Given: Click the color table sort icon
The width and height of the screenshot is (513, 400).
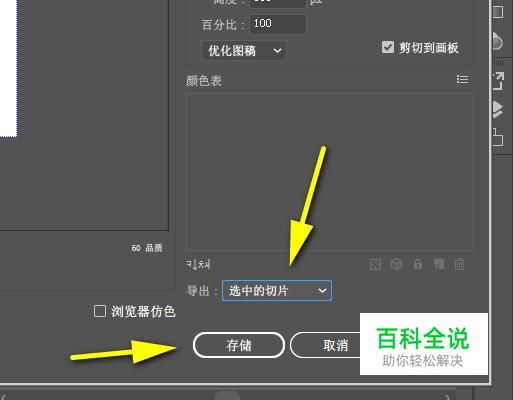Looking at the screenshot, I should [x=198, y=264].
